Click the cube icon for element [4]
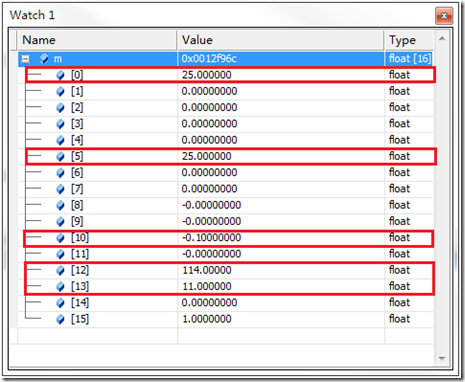Viewport: 465px width, 382px height. (60, 140)
